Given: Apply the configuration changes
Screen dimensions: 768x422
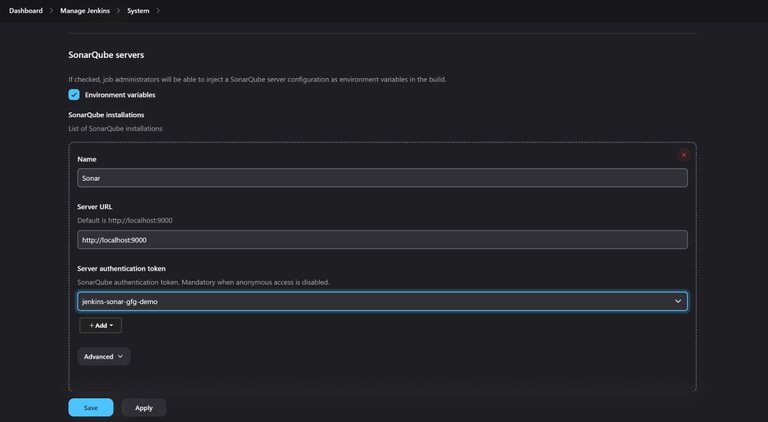Looking at the screenshot, I should click(144, 408).
